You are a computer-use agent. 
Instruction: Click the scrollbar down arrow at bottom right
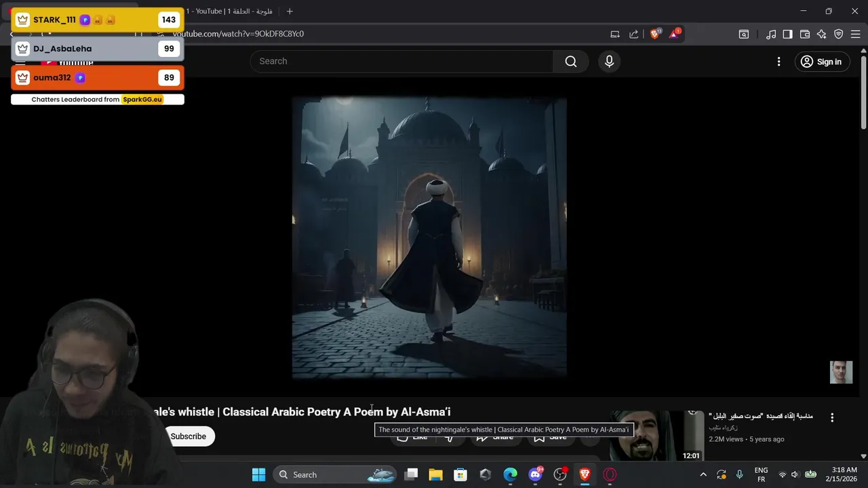pyautogui.click(x=863, y=457)
